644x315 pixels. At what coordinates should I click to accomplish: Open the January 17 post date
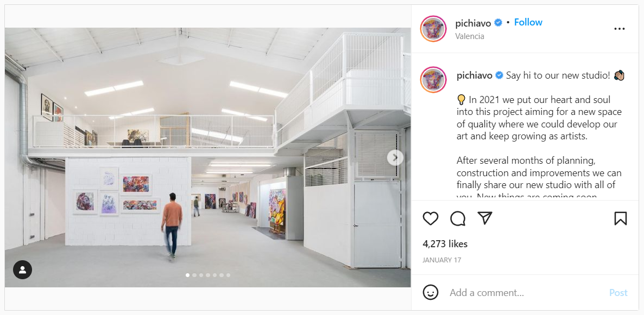pos(441,260)
